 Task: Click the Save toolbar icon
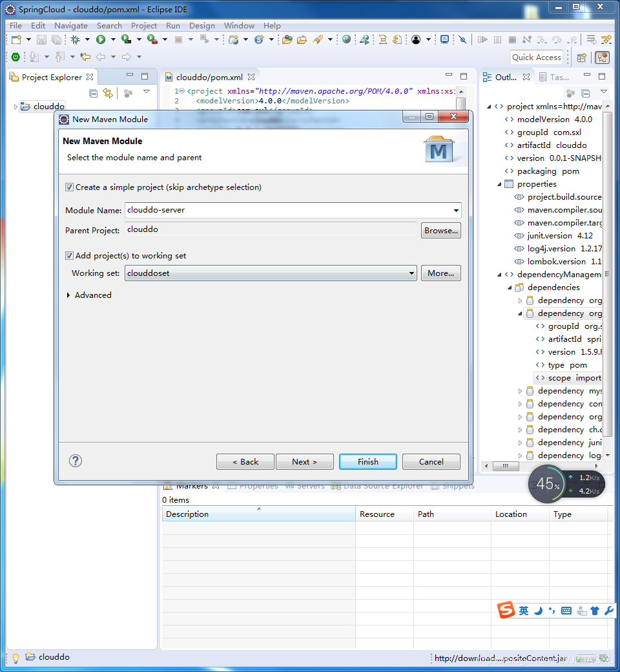pyautogui.click(x=41, y=40)
